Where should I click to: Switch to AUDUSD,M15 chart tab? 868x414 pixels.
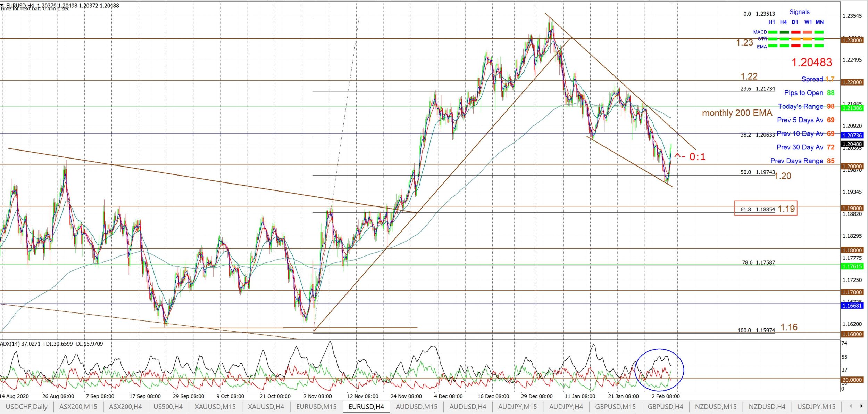point(417,406)
